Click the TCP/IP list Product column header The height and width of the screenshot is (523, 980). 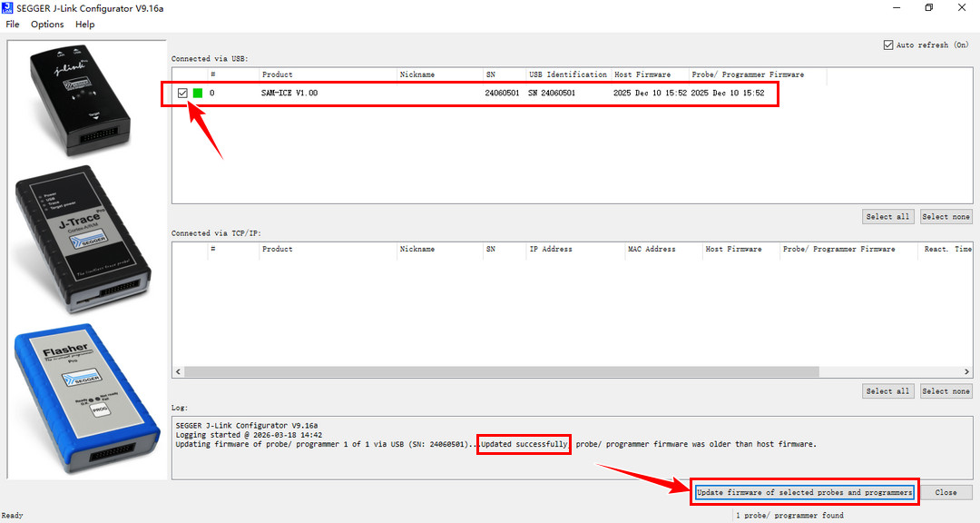[328, 249]
